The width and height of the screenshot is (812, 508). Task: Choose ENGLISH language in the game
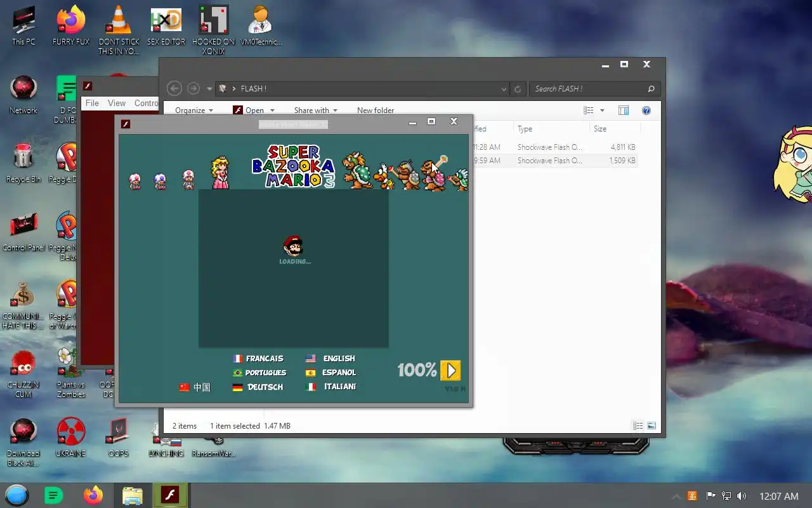pyautogui.click(x=331, y=359)
